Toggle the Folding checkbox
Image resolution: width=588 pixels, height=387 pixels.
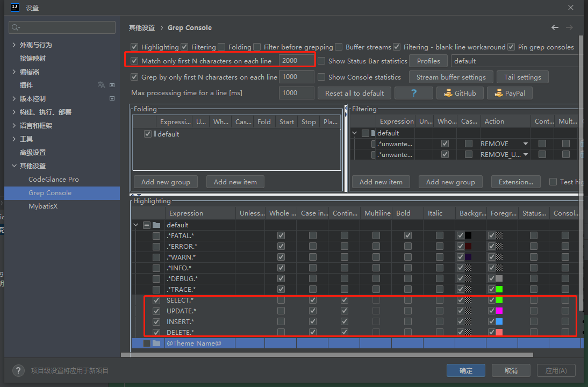(221, 47)
